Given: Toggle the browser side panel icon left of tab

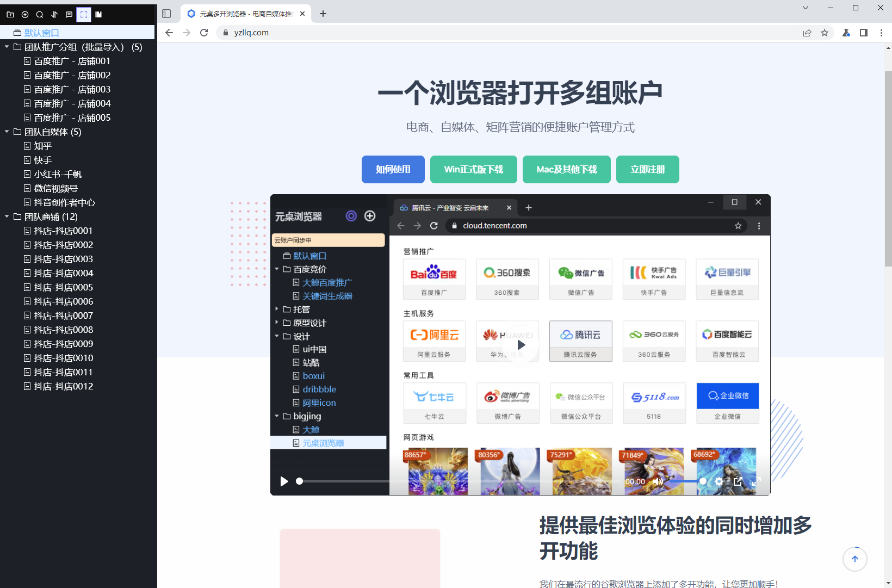Looking at the screenshot, I should [166, 14].
